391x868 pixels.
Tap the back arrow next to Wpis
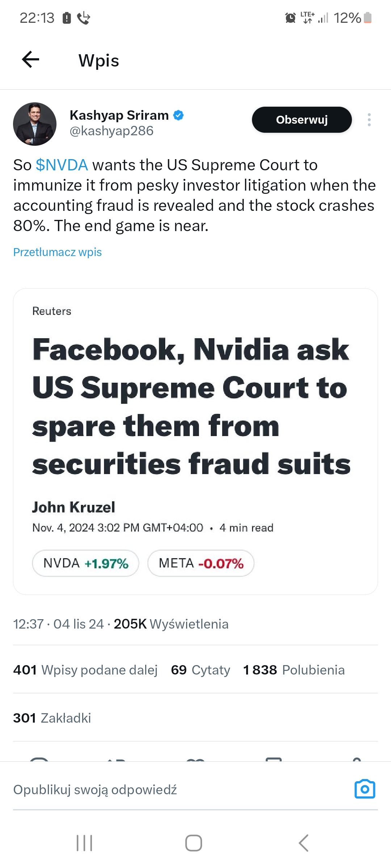31,60
